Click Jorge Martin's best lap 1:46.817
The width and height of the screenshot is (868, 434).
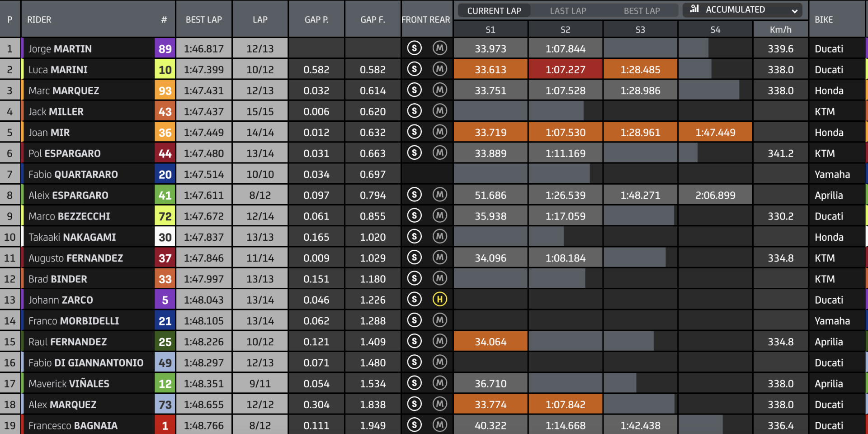tap(204, 48)
